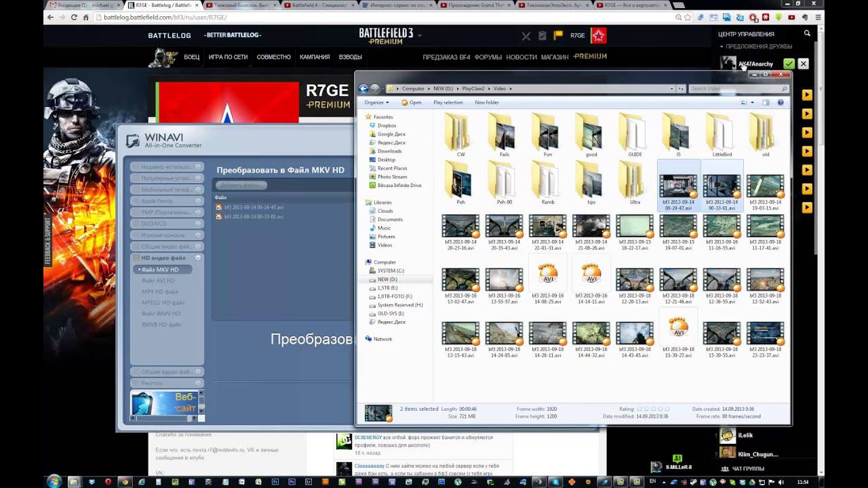Select RMVB HD файл format option
Image resolution: width=868 pixels, height=488 pixels.
pyautogui.click(x=161, y=325)
